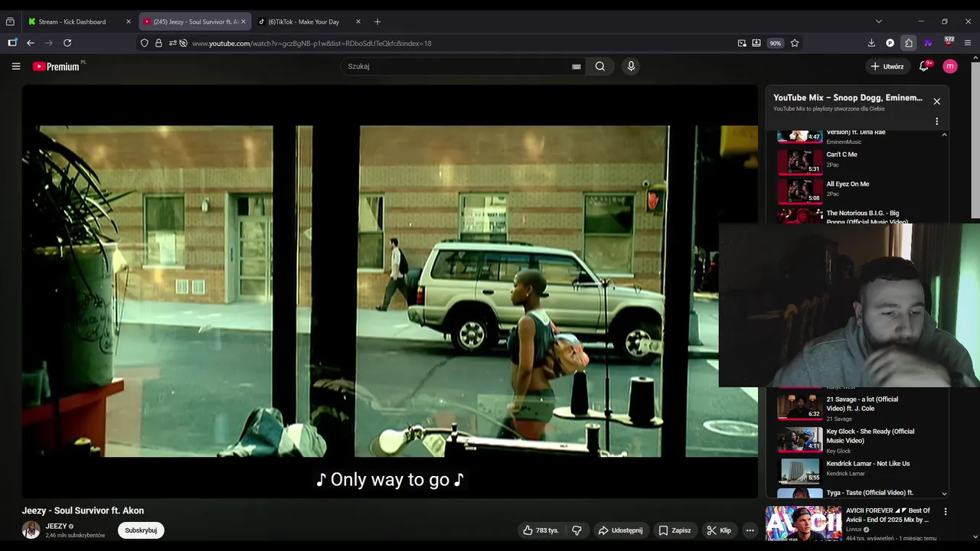Click the tracking protection shield icon
The height and width of the screenshot is (551, 980).
pos(144,43)
